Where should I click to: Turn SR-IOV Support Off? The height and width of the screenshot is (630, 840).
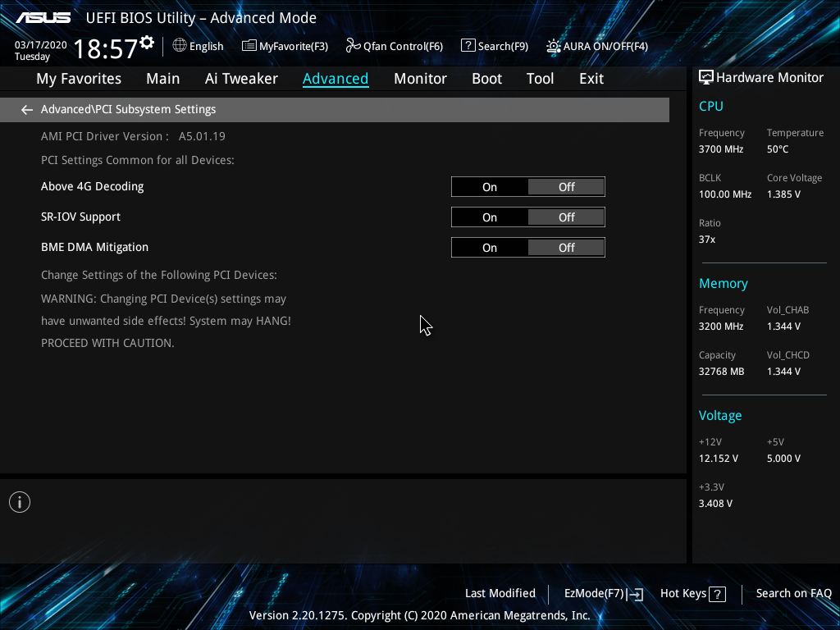click(566, 217)
